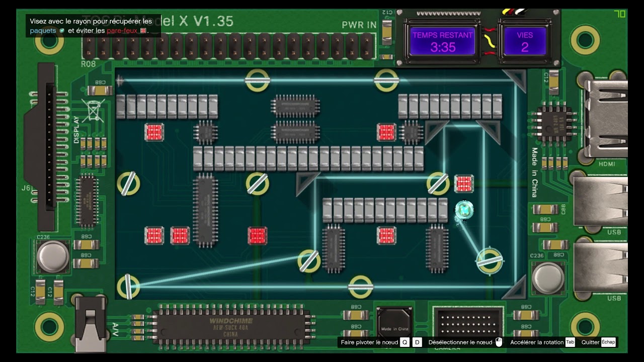
Task: Select the right node on the top beam line
Action: pyautogui.click(x=386, y=80)
